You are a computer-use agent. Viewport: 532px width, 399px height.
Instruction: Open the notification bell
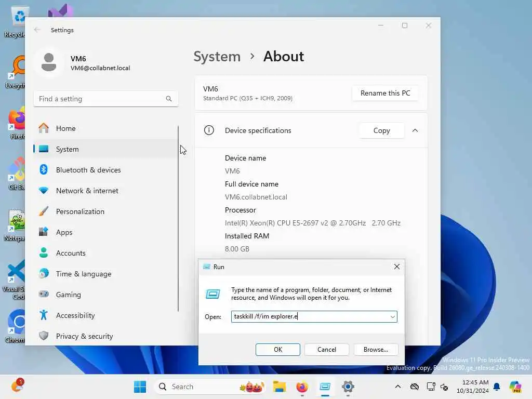coord(497,387)
